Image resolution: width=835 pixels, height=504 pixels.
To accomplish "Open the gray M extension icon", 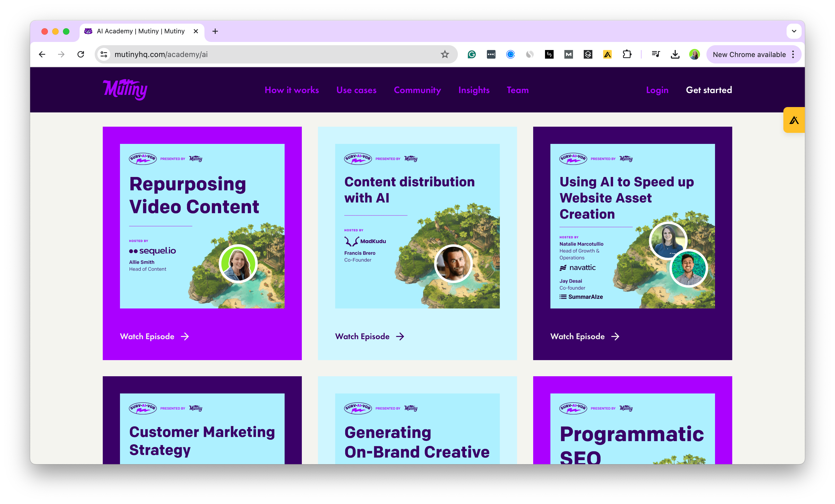I will point(568,54).
